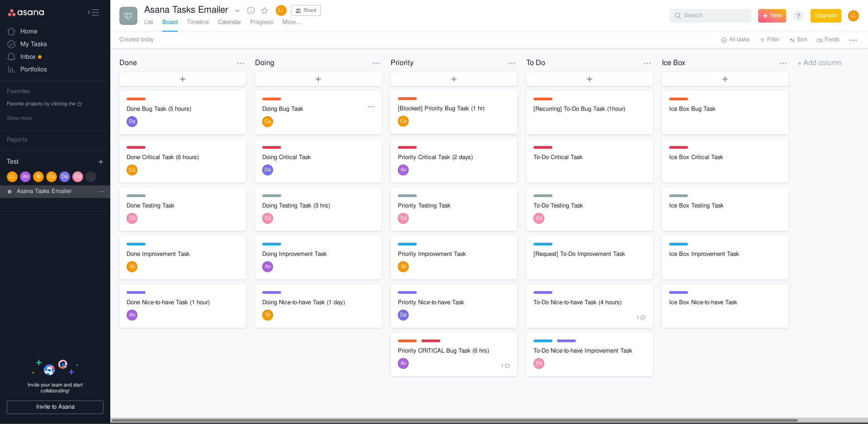Image resolution: width=868 pixels, height=424 pixels.
Task: Open the project info details icon
Action: (251, 10)
